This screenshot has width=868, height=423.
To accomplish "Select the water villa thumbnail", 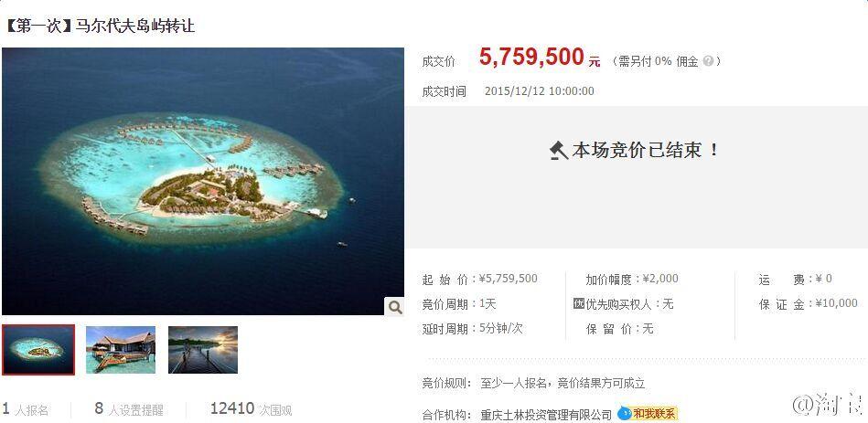I will [121, 350].
